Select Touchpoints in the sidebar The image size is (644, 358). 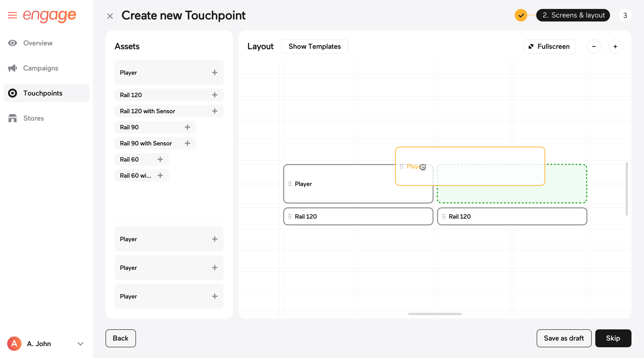47,93
